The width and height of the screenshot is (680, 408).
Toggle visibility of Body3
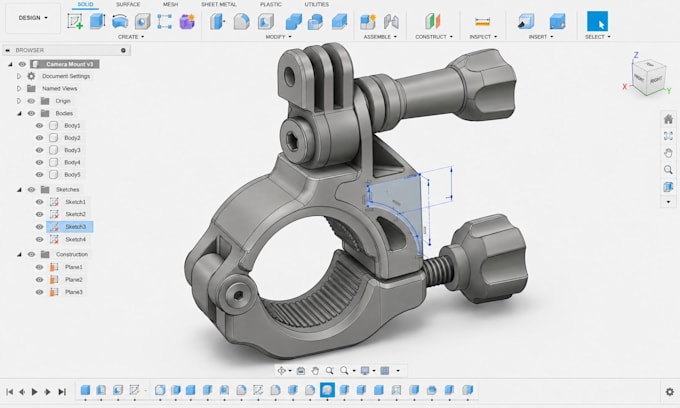[x=39, y=150]
